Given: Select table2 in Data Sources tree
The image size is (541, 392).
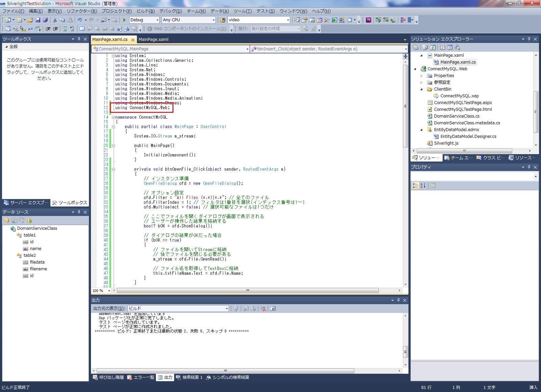Looking at the screenshot, I should 29,255.
